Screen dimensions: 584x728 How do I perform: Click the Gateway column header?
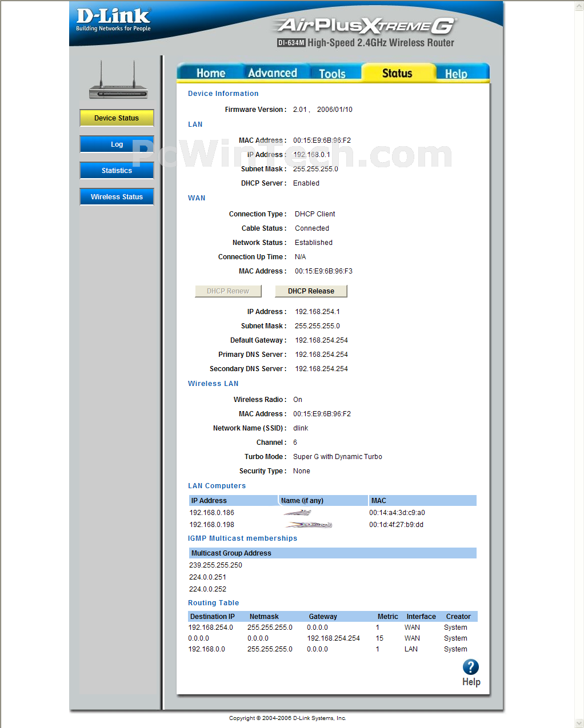click(x=323, y=617)
